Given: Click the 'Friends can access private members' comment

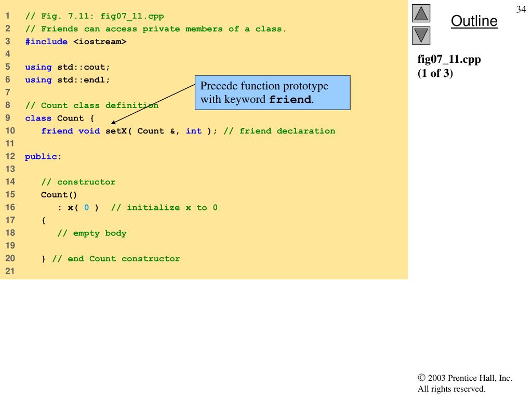Looking at the screenshot, I should coord(156,29).
